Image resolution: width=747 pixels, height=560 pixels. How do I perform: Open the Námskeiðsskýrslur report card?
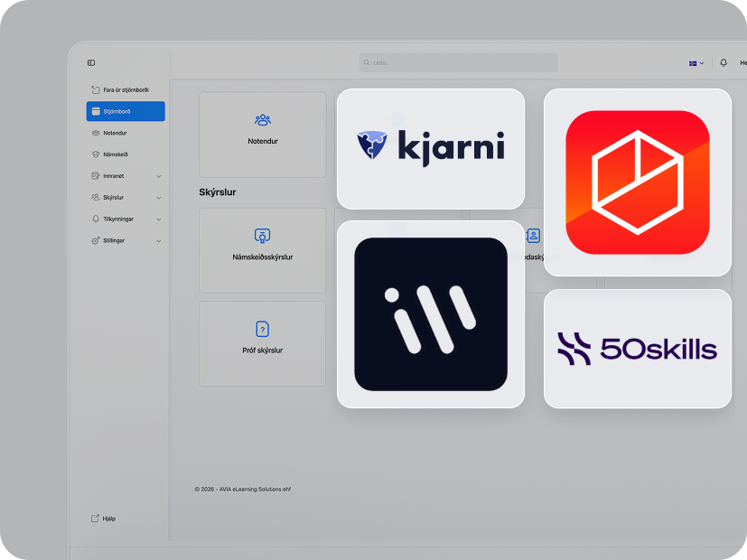262,250
